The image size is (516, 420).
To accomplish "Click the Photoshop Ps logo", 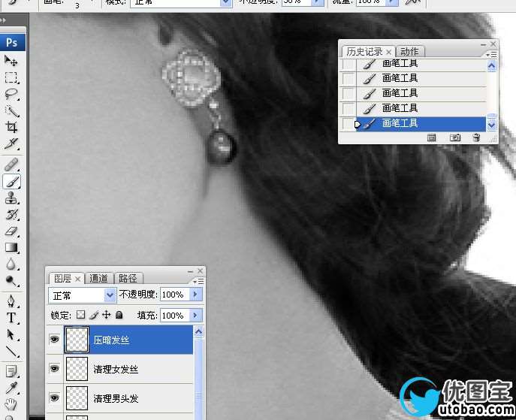I will (x=12, y=42).
